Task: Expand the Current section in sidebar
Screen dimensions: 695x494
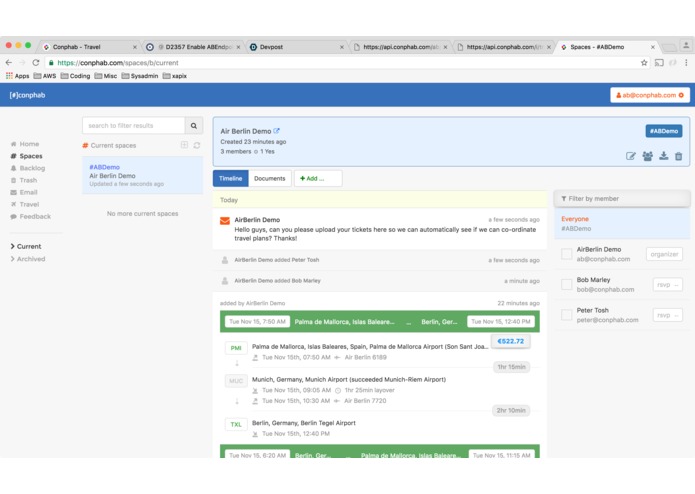Action: click(x=26, y=246)
